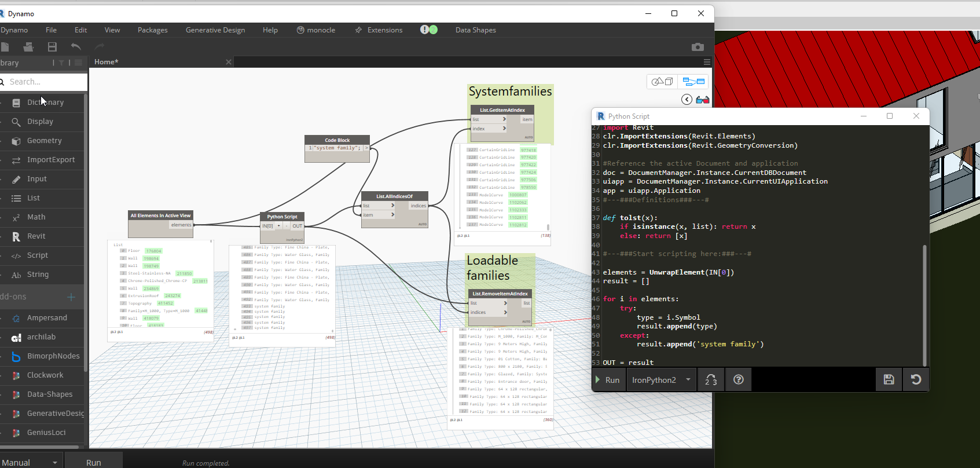This screenshot has width=980, height=468.
Task: Click the 3D glasses monocle icon
Action: point(703,100)
